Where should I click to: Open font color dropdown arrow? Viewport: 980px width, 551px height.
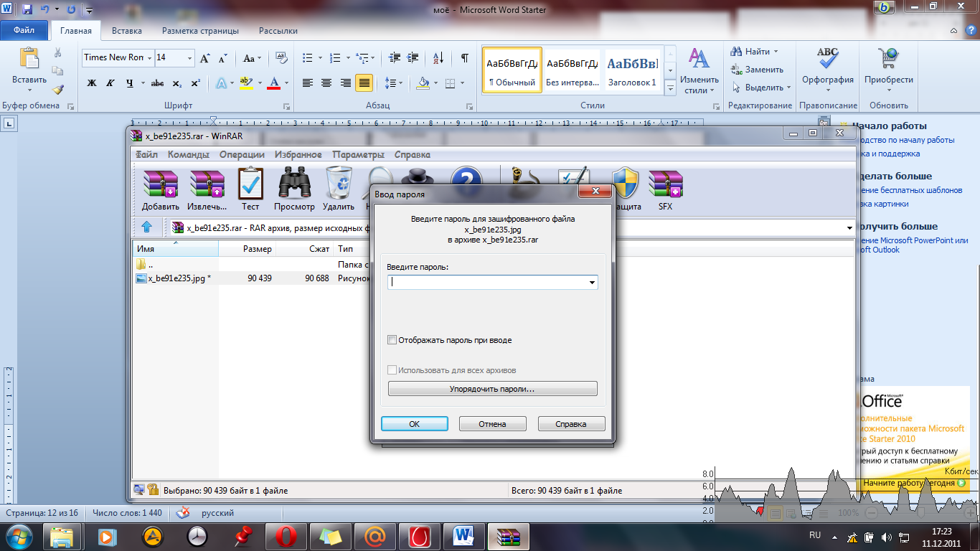click(x=286, y=83)
